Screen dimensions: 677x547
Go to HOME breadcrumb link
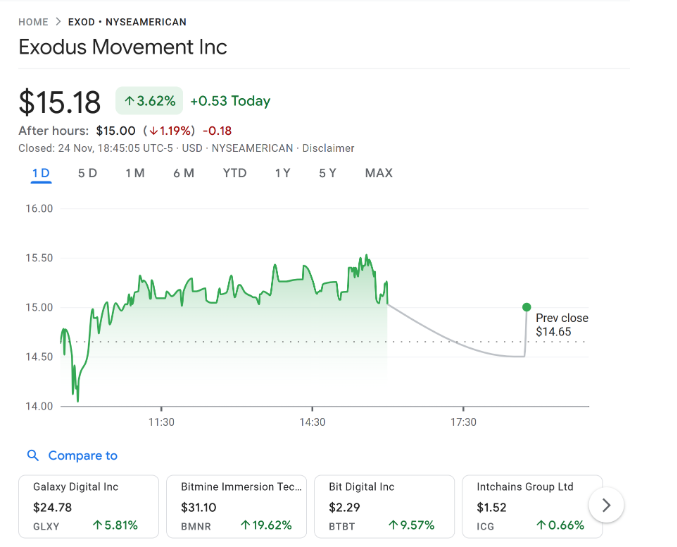[x=33, y=22]
